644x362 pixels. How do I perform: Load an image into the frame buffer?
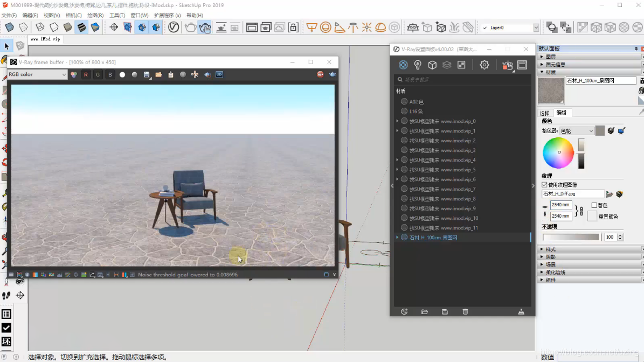coord(158,75)
